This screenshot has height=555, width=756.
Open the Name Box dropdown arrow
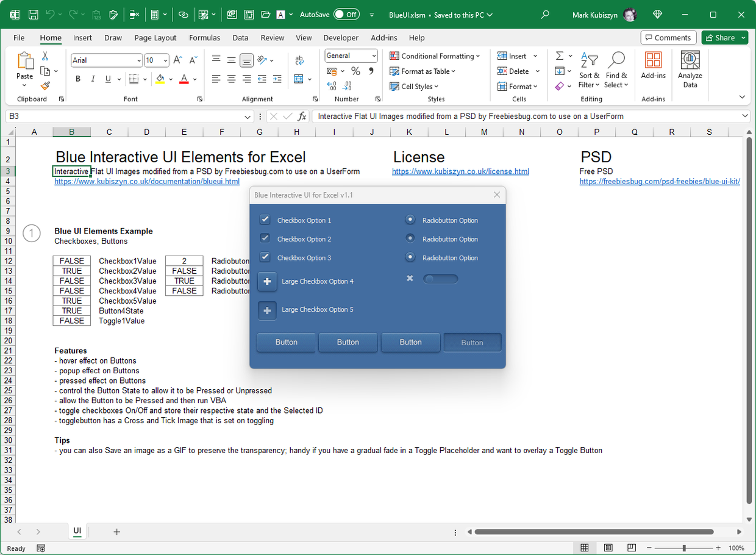click(248, 116)
